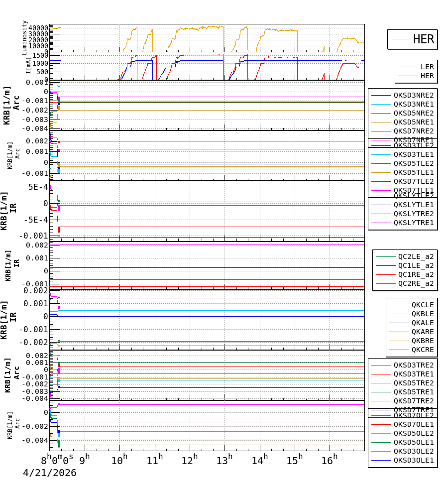This screenshot has height=490, width=448.
Task: Click legend entry QKSD3NRE2
Action: coord(414,95)
